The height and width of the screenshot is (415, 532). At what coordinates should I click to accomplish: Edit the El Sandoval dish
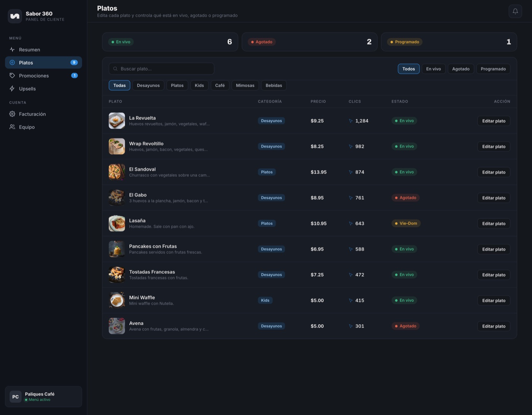click(x=494, y=172)
